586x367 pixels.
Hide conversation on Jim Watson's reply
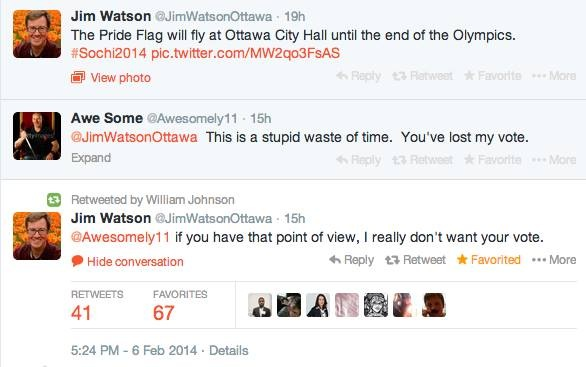tap(127, 261)
